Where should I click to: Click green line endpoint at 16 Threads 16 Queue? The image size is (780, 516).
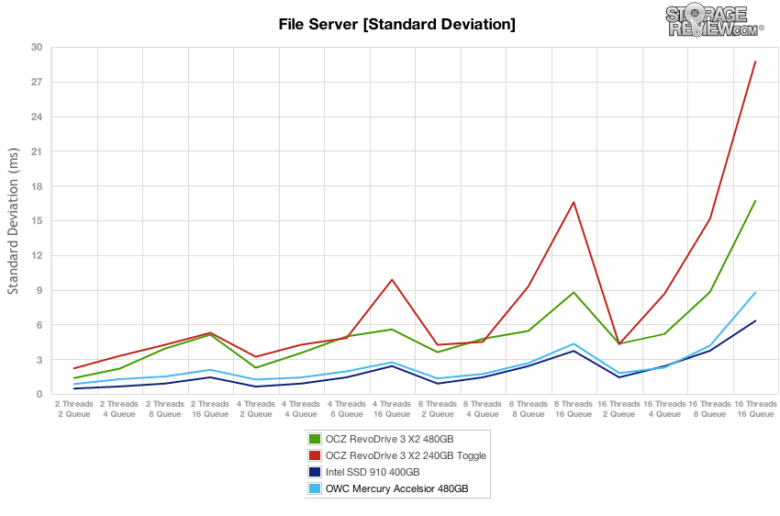click(755, 201)
